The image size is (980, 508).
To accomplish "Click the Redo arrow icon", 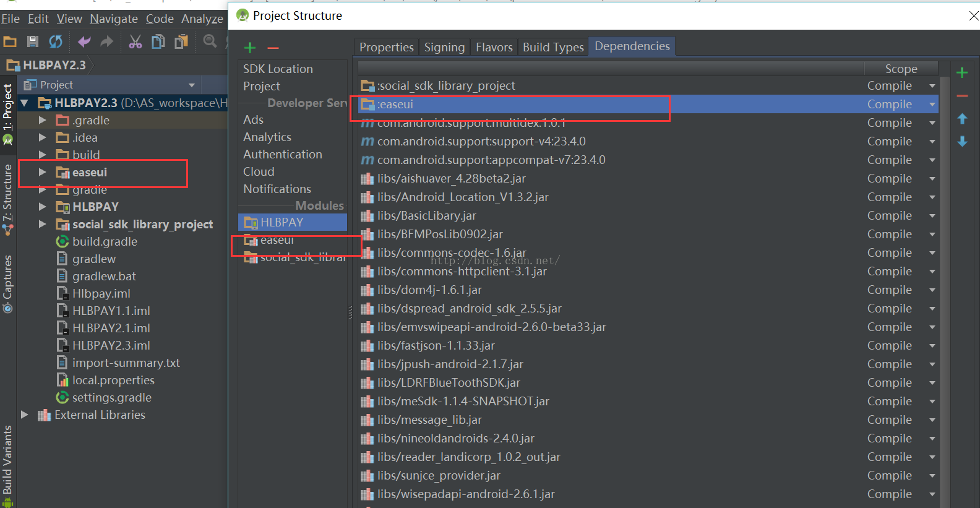I will (x=107, y=41).
